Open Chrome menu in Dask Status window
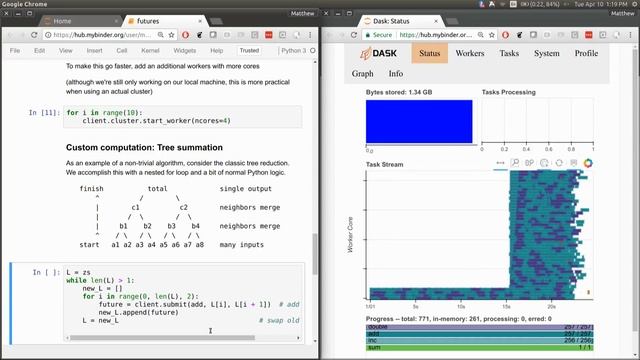 point(630,35)
